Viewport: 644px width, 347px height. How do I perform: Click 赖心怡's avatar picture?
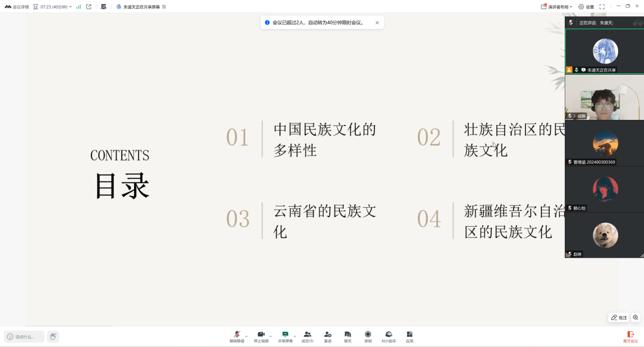point(605,189)
